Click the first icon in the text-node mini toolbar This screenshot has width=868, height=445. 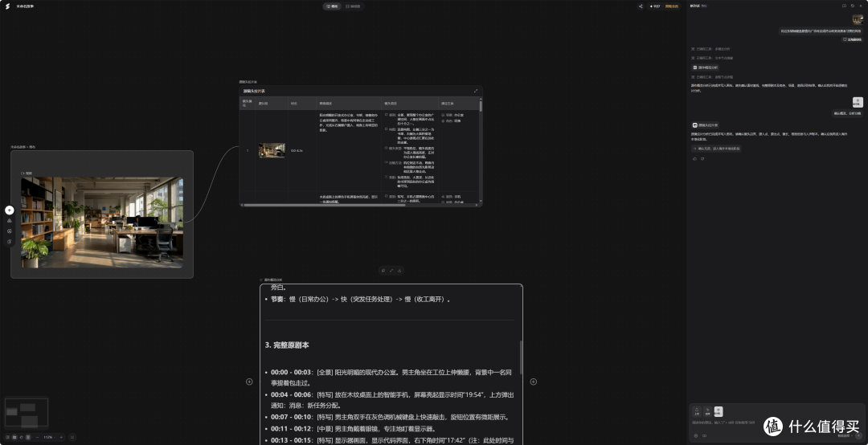[x=383, y=271]
